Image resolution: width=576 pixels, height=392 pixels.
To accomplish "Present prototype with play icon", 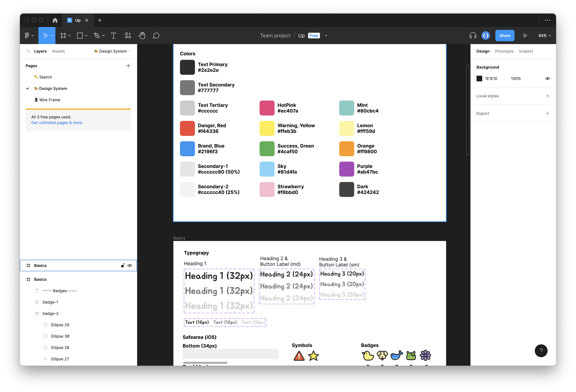I will click(x=525, y=36).
